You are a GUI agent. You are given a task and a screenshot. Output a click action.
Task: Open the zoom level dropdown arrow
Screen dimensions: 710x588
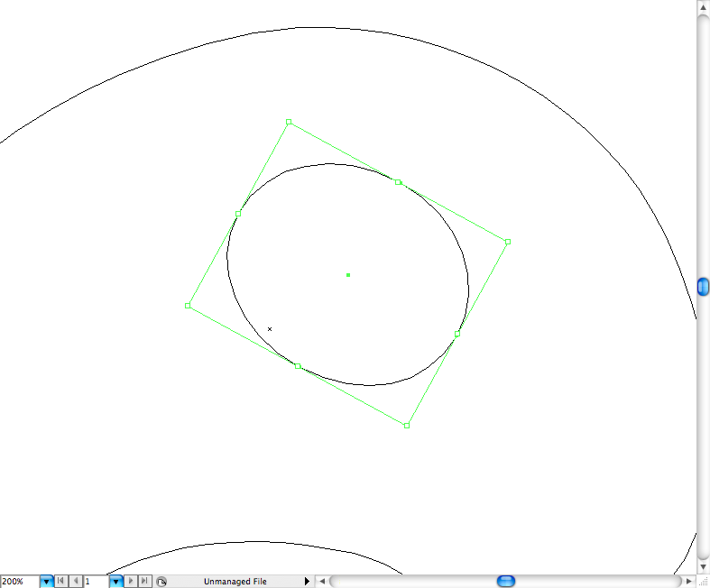(47, 582)
